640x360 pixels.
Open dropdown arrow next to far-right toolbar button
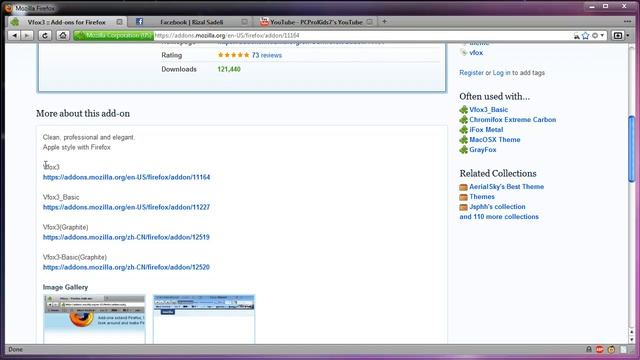point(628,36)
